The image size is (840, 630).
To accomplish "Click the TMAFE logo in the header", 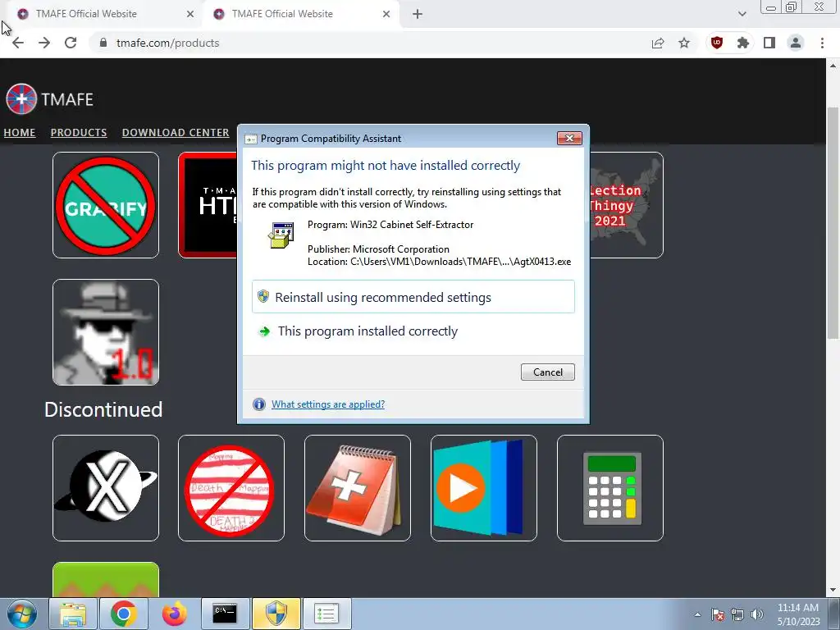I will pyautogui.click(x=50, y=99).
